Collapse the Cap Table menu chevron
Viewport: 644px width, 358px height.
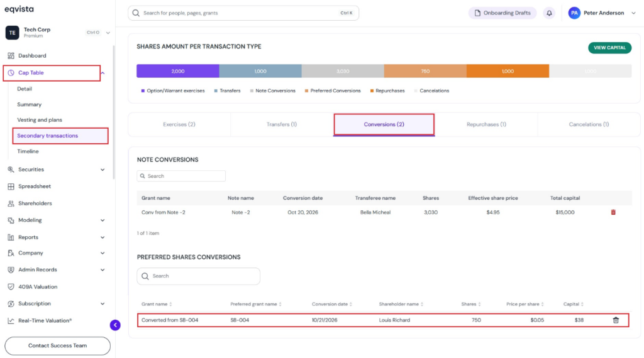click(103, 73)
